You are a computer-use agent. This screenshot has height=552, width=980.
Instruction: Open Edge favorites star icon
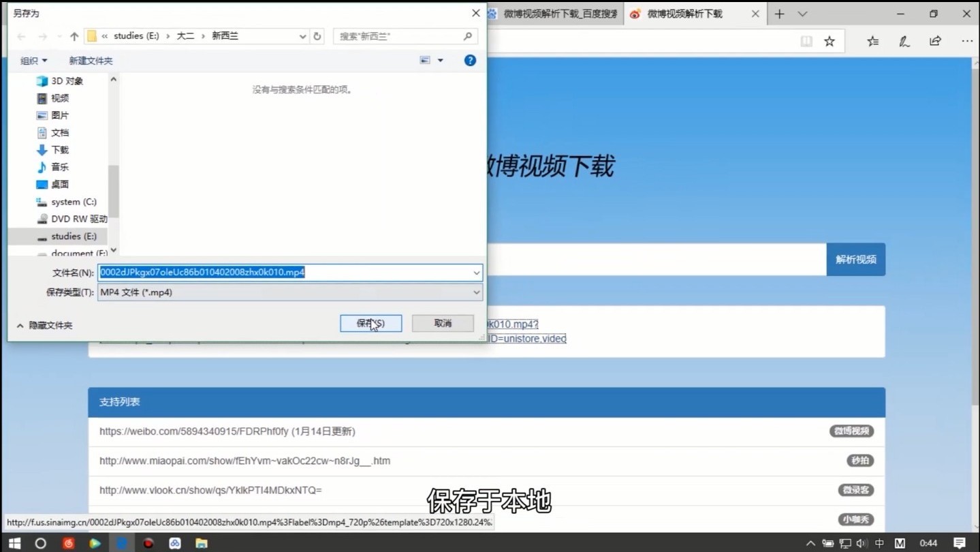click(x=829, y=41)
